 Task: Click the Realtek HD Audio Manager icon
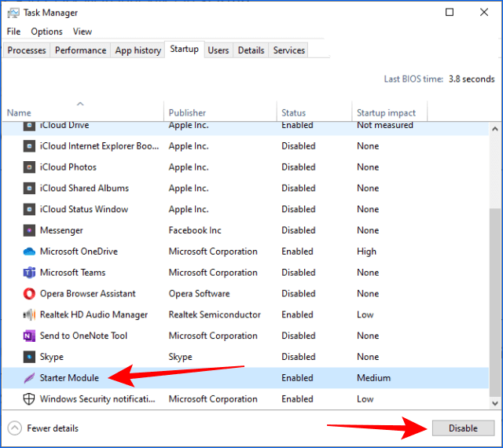tap(29, 315)
